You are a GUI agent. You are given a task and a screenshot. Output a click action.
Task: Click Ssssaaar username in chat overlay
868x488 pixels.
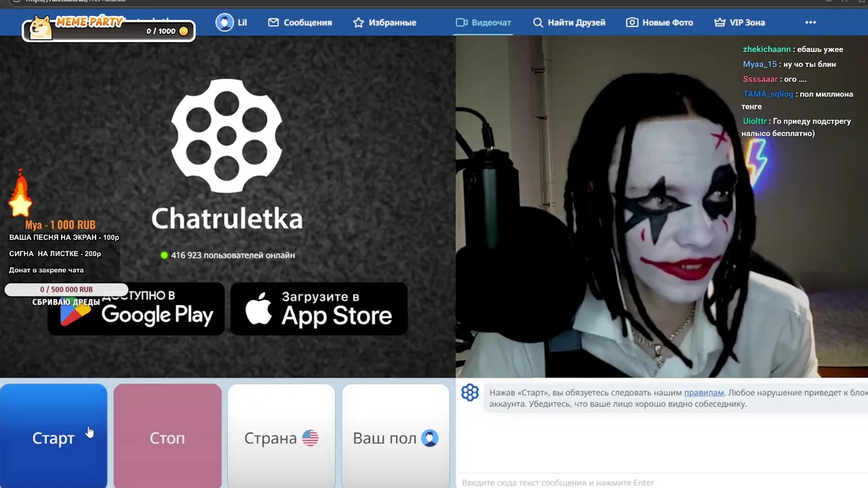pyautogui.click(x=760, y=79)
